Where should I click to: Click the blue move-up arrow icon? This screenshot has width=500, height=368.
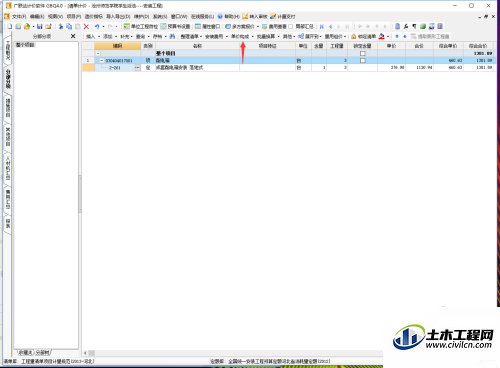397,36
